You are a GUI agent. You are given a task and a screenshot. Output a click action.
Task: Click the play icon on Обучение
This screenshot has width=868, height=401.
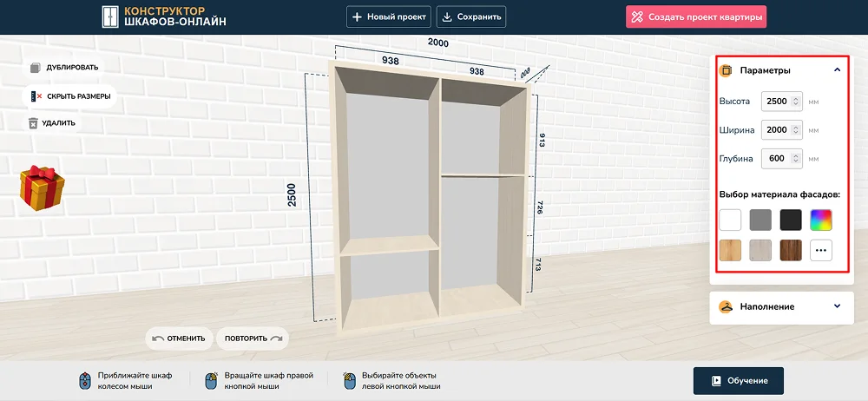tap(716, 381)
